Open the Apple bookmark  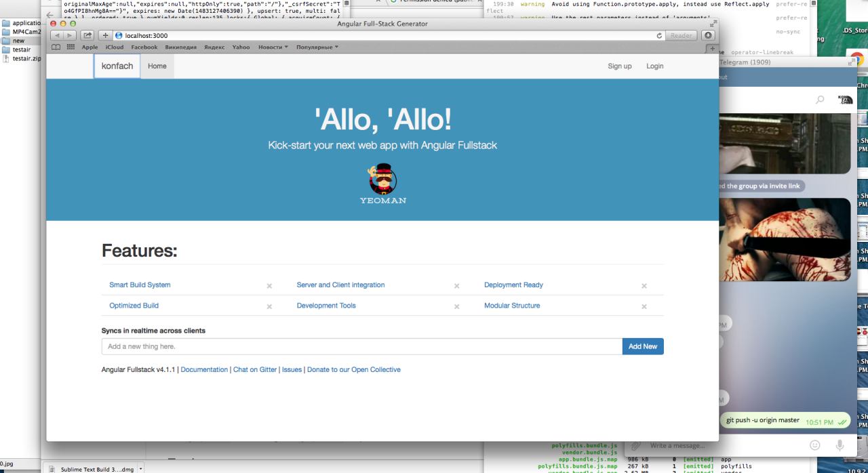coord(90,47)
